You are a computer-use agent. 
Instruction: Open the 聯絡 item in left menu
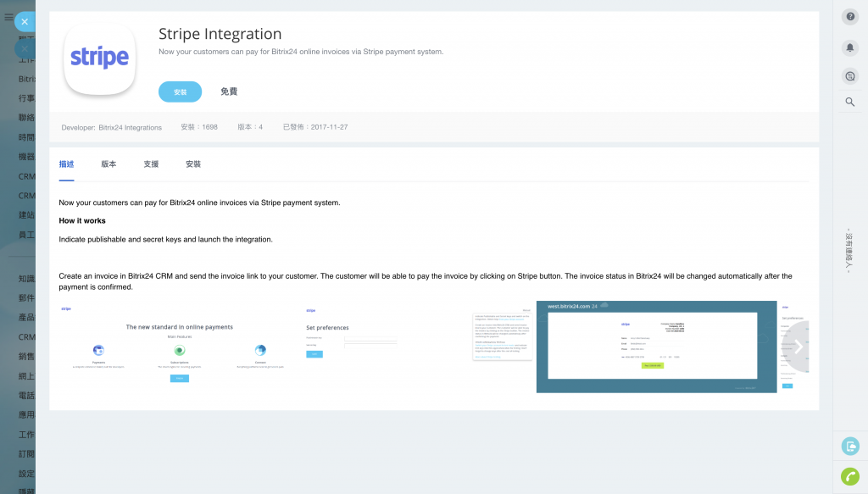26,117
